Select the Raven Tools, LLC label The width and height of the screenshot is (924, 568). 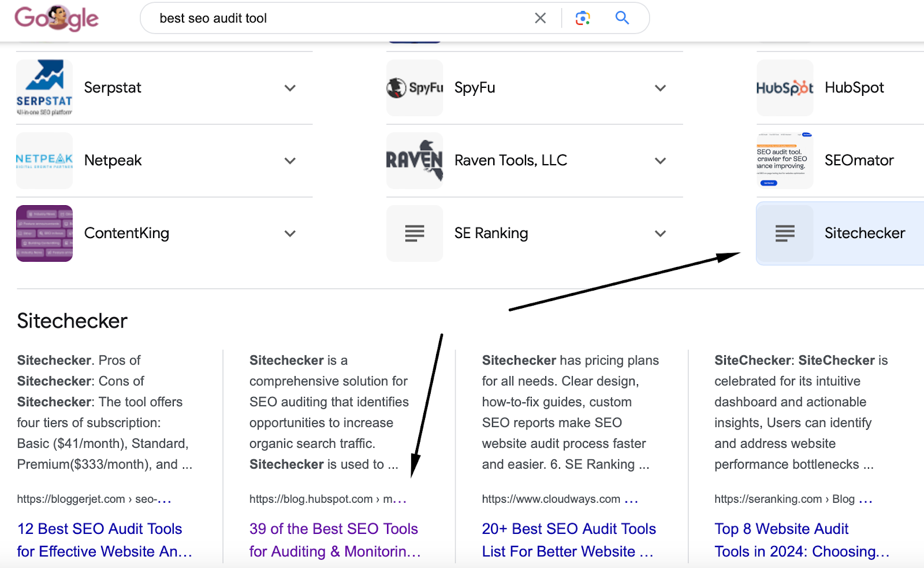pos(511,160)
